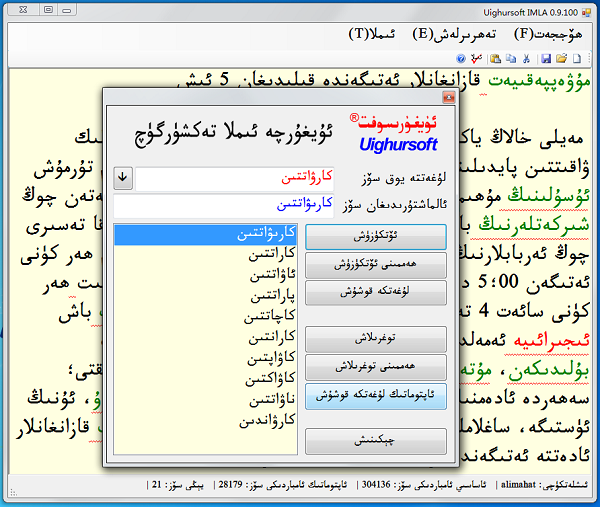Screen dimensions: 600x507
Task: Open the help icon in toolbar
Action: [x=461, y=59]
